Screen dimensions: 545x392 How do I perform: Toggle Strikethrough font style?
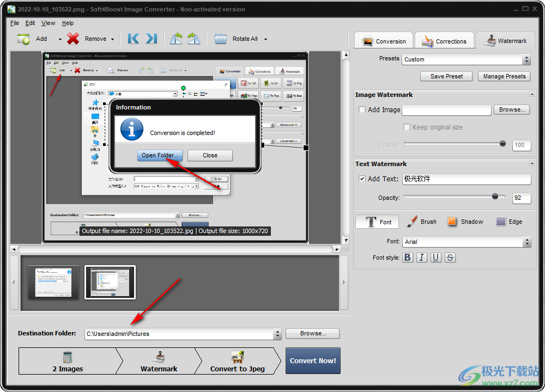(x=450, y=258)
